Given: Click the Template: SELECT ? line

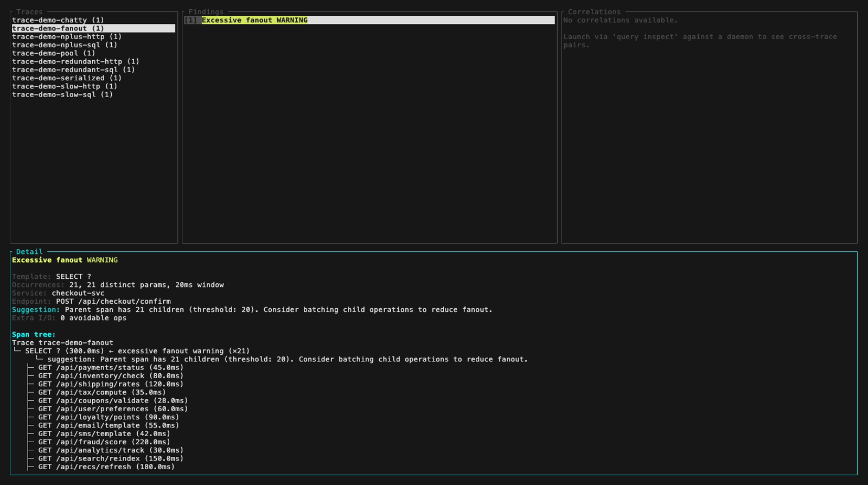Looking at the screenshot, I should [52, 277].
